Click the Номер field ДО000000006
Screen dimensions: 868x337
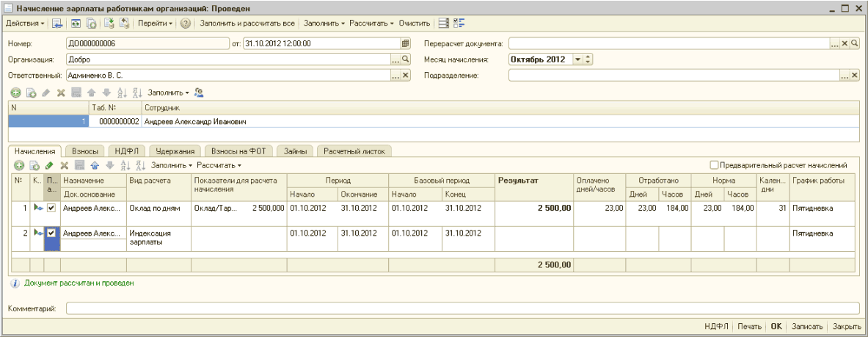tap(147, 44)
